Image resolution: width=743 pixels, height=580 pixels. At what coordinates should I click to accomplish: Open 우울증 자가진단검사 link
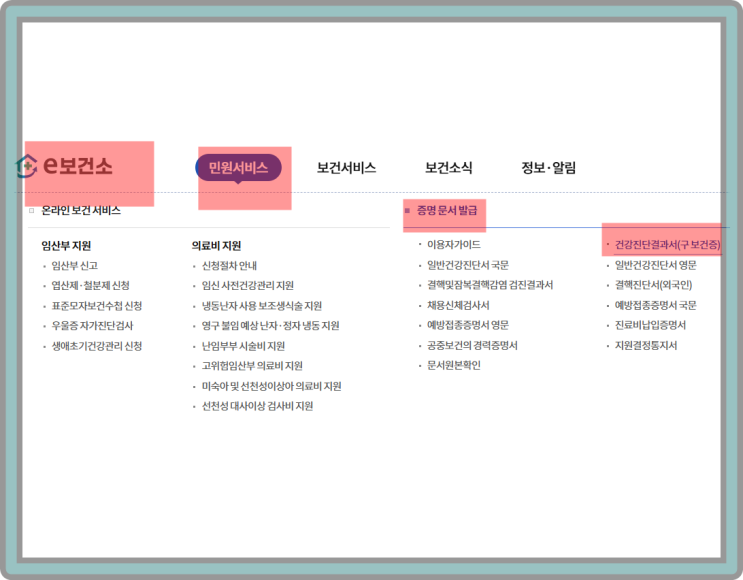92,326
